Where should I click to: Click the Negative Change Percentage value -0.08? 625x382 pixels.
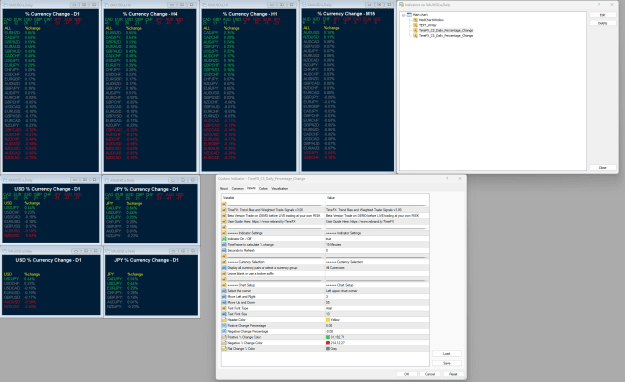377,331
